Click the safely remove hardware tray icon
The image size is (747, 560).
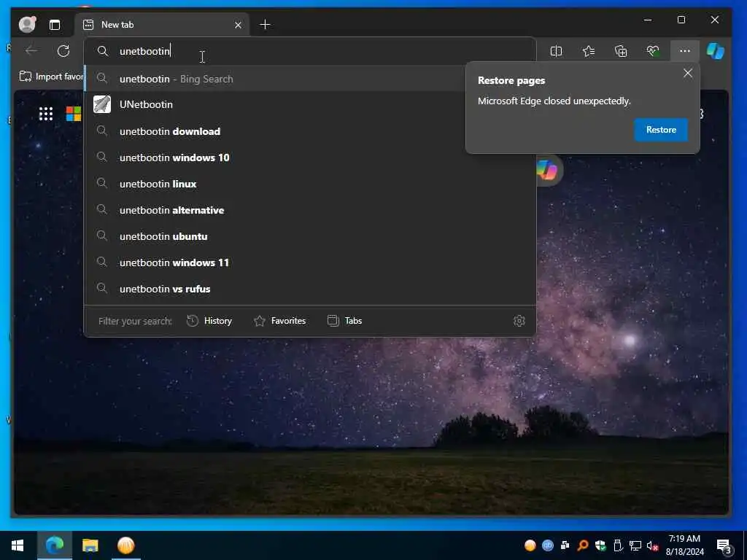(x=618, y=545)
